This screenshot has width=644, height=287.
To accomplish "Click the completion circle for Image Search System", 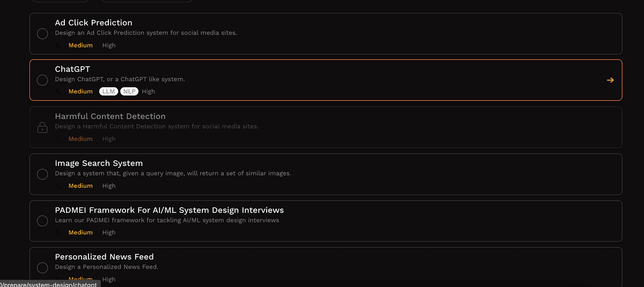I will pyautogui.click(x=42, y=174).
